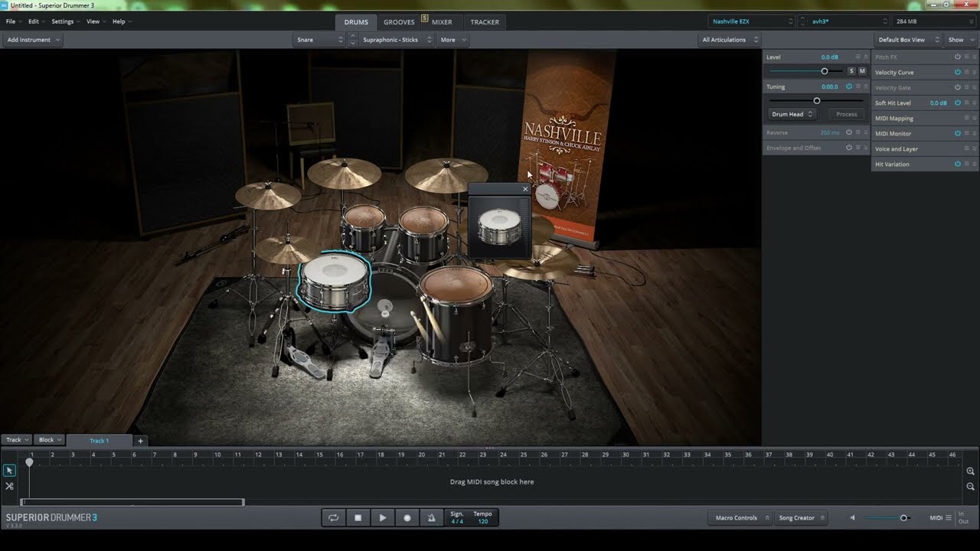Expand the Song Creator panel
980x551 pixels.
[x=801, y=518]
